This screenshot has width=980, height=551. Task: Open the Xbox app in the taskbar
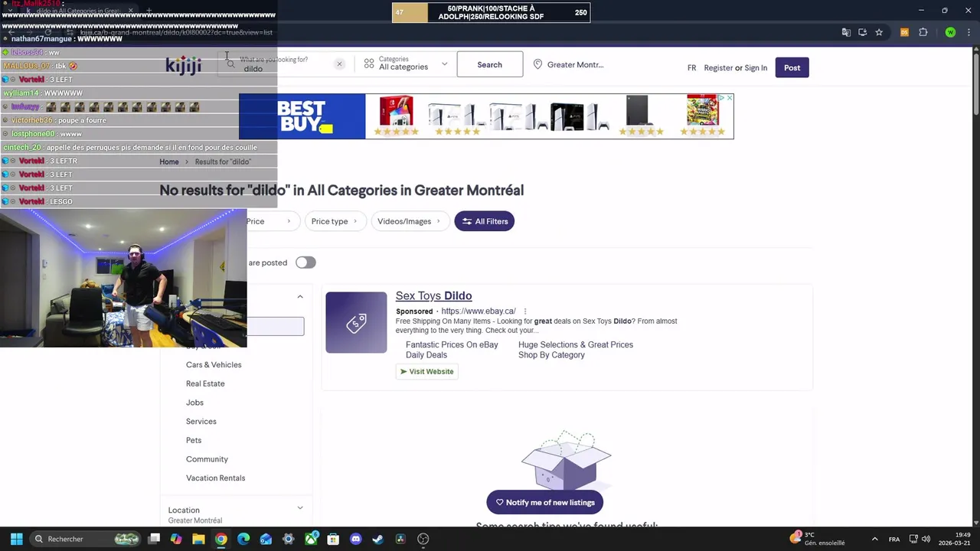[311, 539]
